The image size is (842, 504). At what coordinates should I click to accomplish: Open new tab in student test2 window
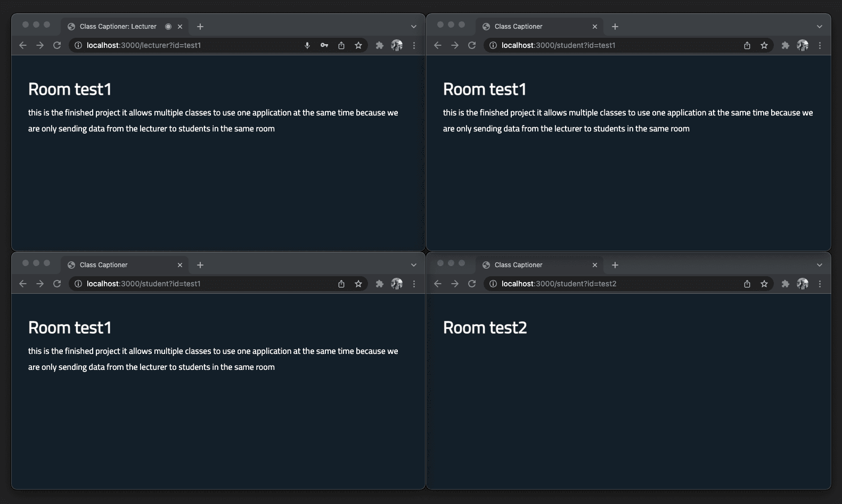(x=615, y=265)
